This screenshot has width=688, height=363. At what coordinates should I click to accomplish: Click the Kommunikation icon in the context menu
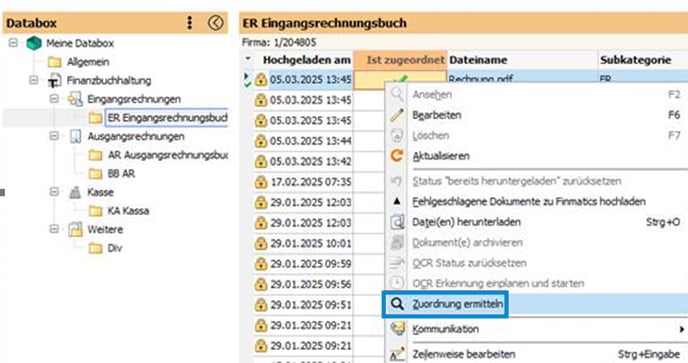tap(397, 329)
